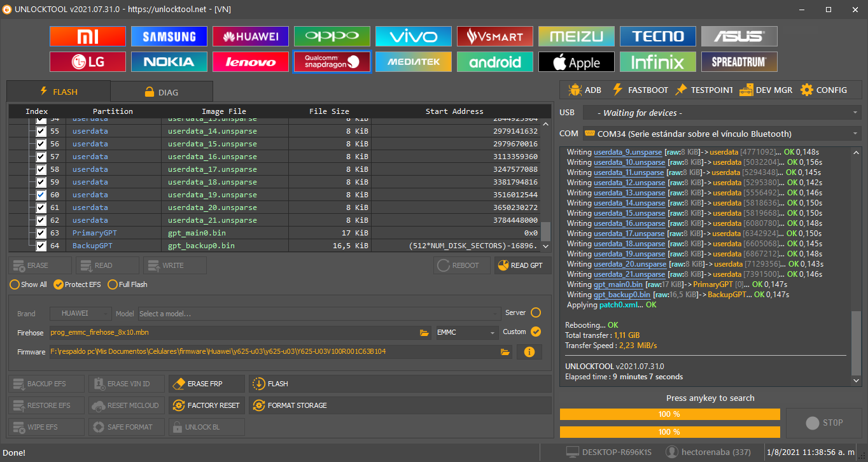
Task: Click the FORMAT STORAGE button
Action: coord(400,405)
